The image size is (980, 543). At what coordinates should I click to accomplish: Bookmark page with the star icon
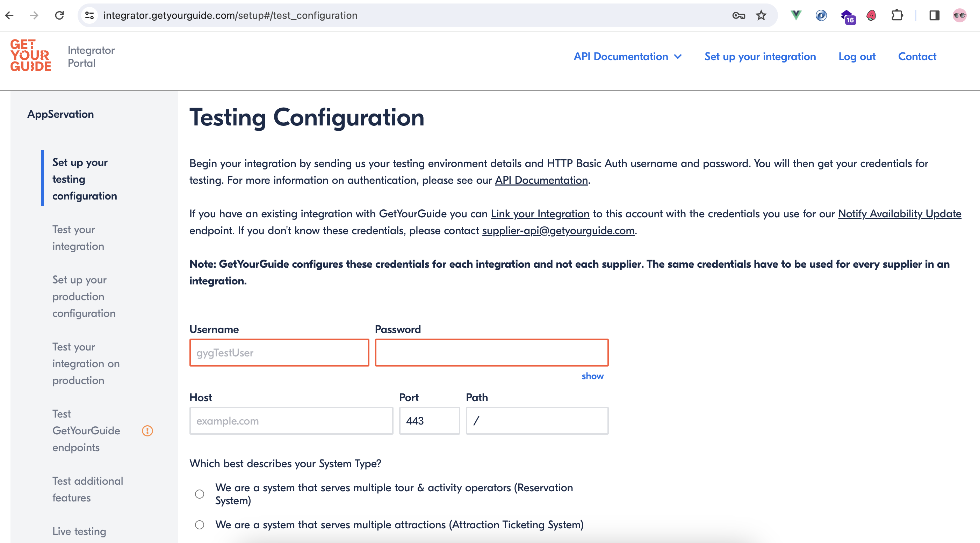pos(761,15)
